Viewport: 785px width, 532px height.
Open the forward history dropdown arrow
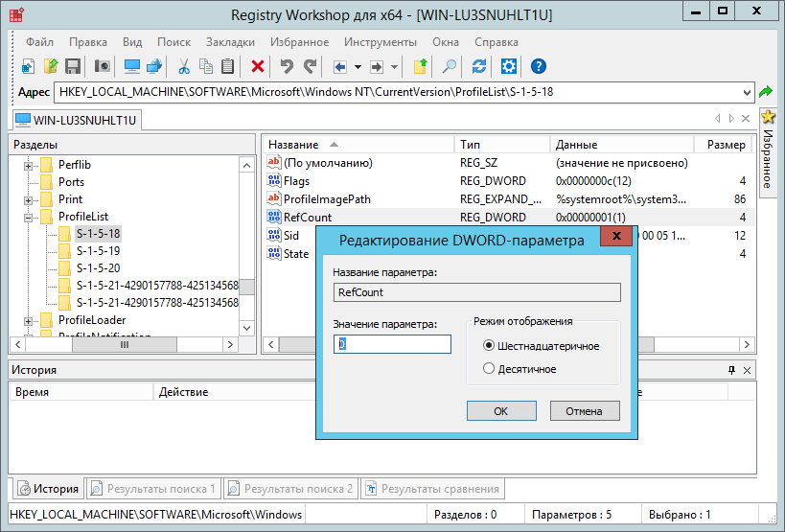[394, 66]
